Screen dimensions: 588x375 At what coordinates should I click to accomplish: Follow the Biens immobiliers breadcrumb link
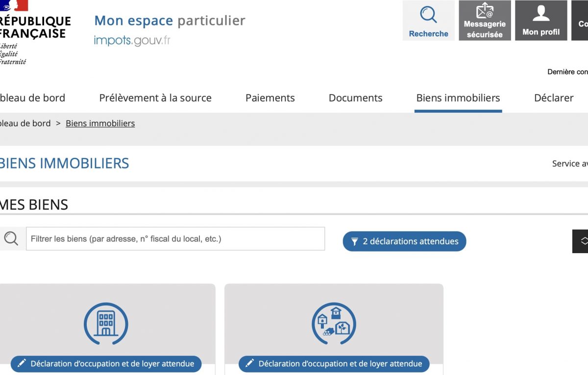(x=100, y=123)
